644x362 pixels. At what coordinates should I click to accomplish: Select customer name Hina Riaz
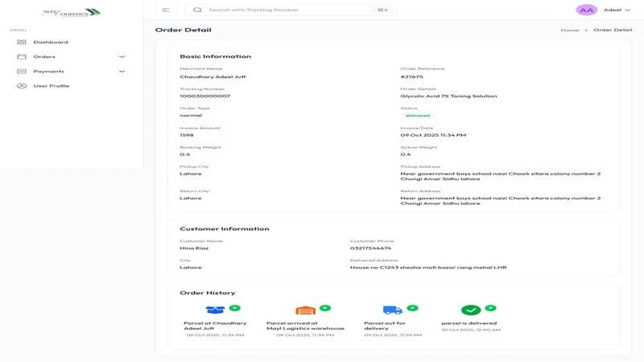click(194, 249)
